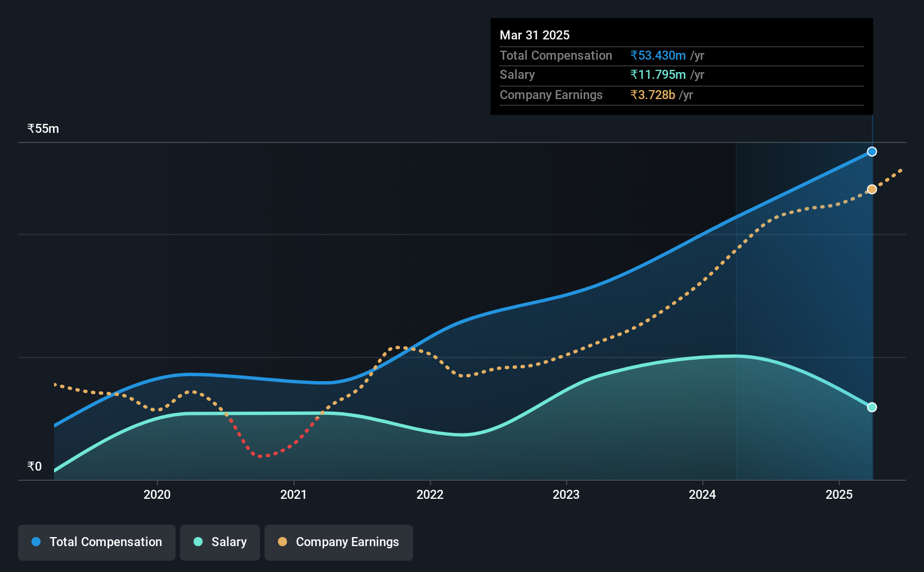Click the 2021 x-axis label
924x572 pixels.
294,494
